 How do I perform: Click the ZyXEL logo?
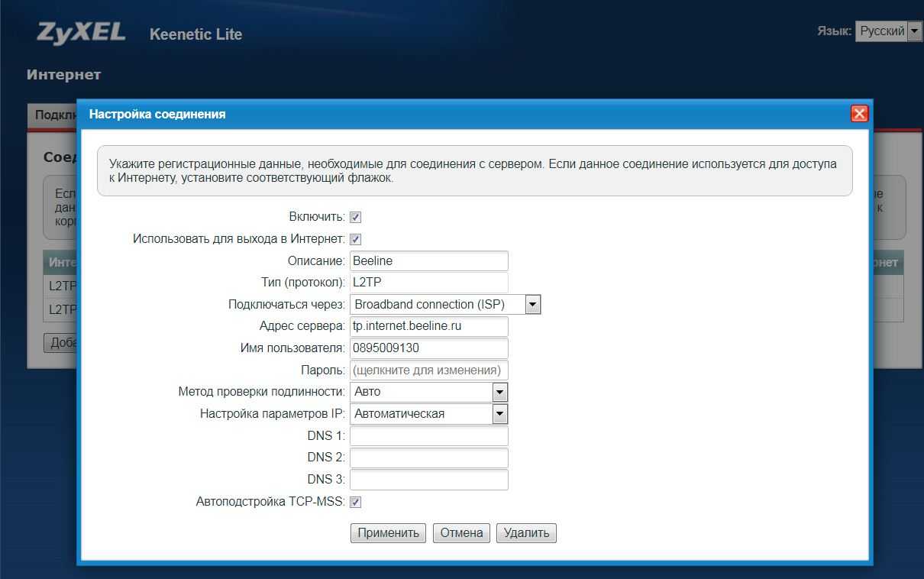(81, 33)
